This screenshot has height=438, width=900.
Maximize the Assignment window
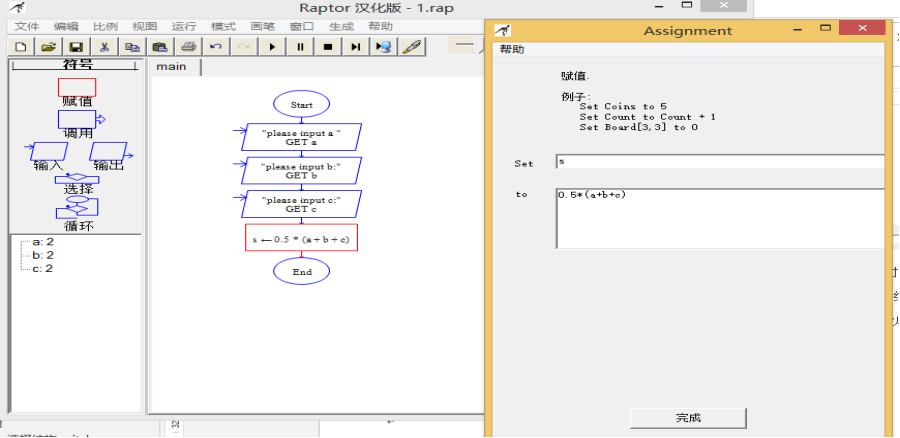coord(826,28)
